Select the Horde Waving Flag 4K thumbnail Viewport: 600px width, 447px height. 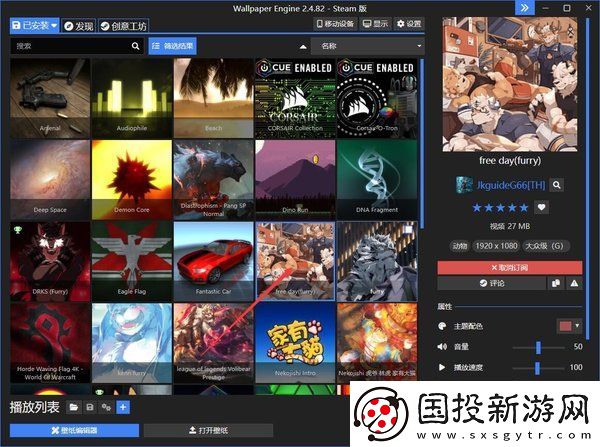point(50,343)
